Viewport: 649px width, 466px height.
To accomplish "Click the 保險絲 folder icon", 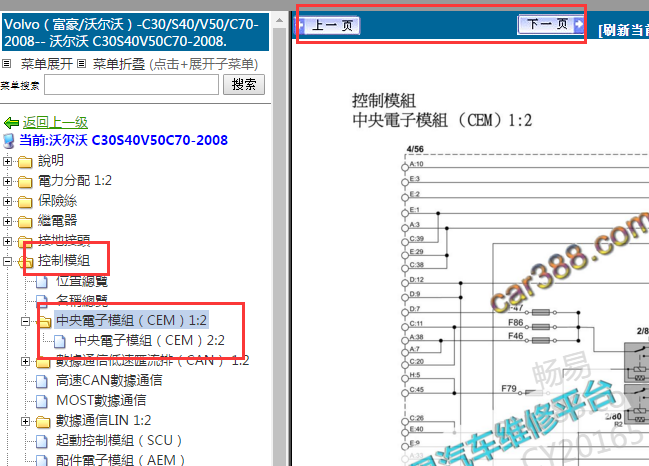I will tap(25, 202).
